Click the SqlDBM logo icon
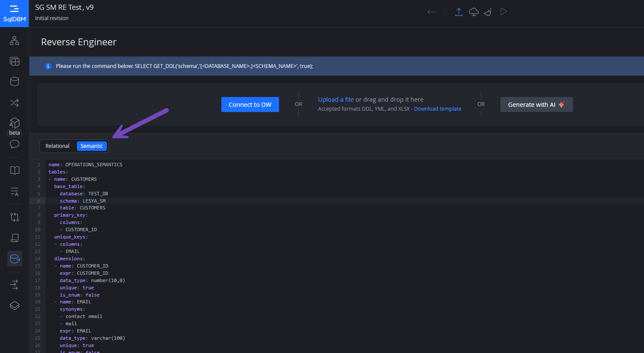Screen dimensions: 644x353 (x=15, y=13)
